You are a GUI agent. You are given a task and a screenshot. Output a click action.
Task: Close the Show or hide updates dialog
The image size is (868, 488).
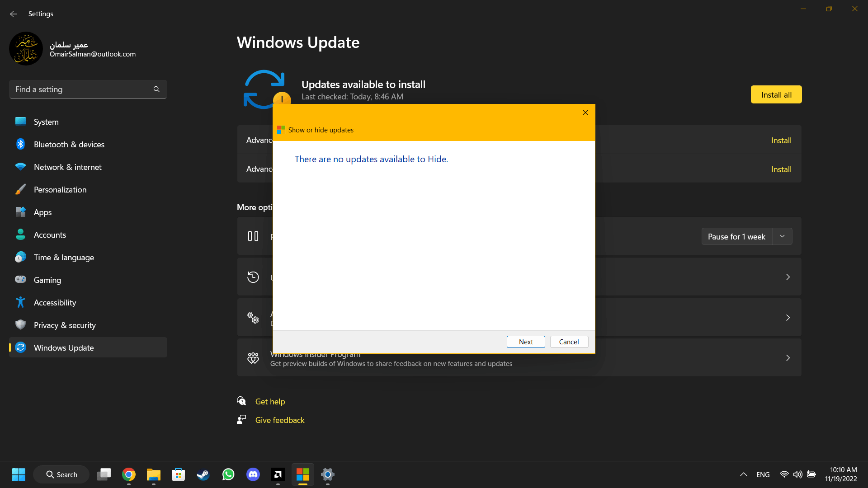[x=585, y=112]
